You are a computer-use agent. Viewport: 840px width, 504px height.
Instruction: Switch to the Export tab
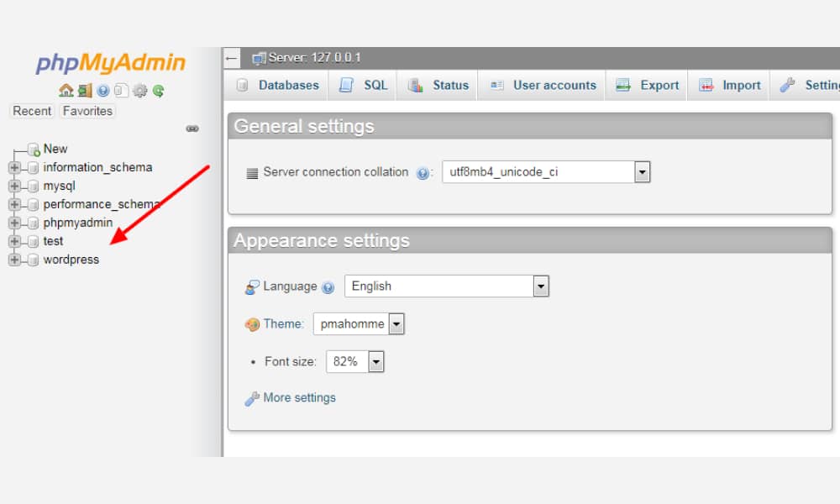click(x=647, y=85)
